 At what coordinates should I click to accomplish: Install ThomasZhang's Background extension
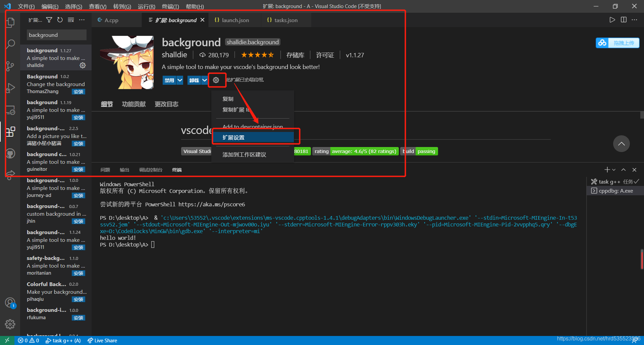[78, 92]
